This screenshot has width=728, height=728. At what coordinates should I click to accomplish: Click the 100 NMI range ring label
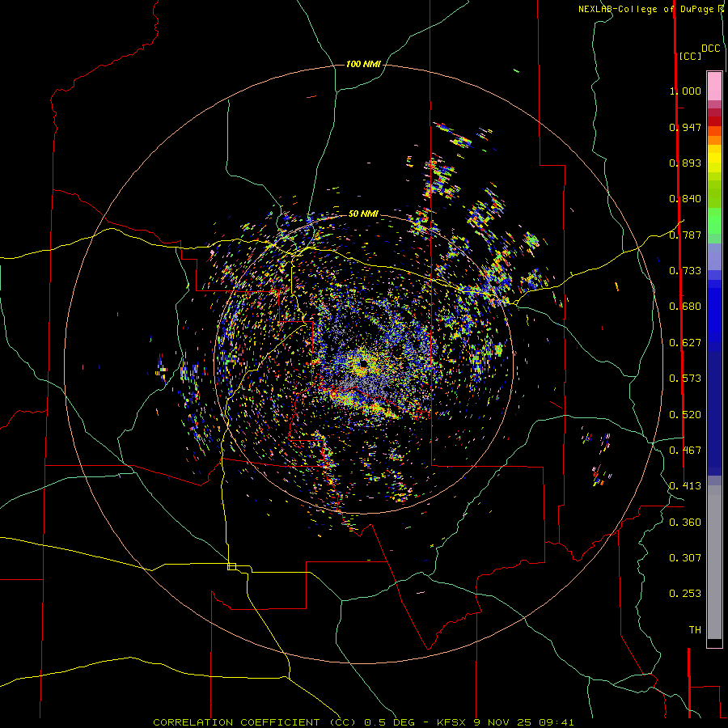pyautogui.click(x=363, y=64)
